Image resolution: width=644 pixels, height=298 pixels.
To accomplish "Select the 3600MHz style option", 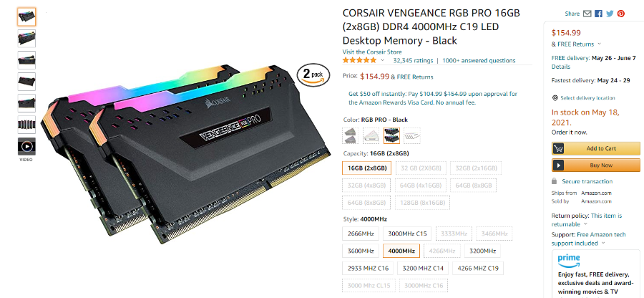I will [x=360, y=251].
